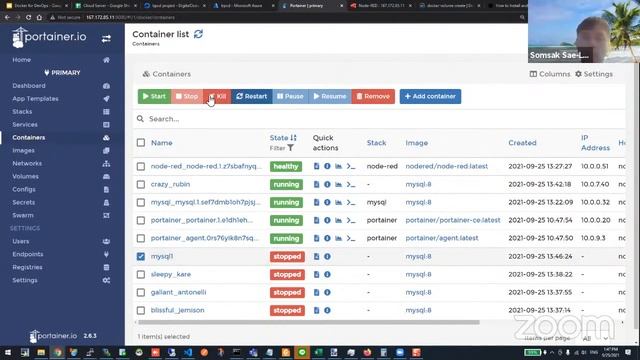Open logs icon for sleepy_kare
Screen dimensions: 640x360
pos(316,275)
